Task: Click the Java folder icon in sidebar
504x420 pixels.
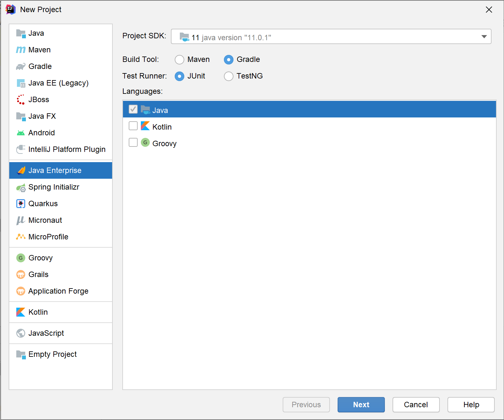Action: [x=21, y=34]
